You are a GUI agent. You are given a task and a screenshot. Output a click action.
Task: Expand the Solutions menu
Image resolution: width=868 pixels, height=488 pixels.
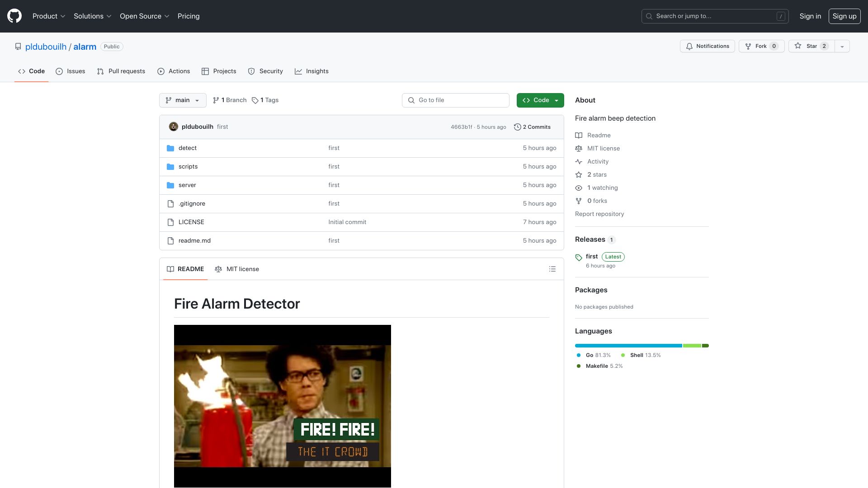92,16
